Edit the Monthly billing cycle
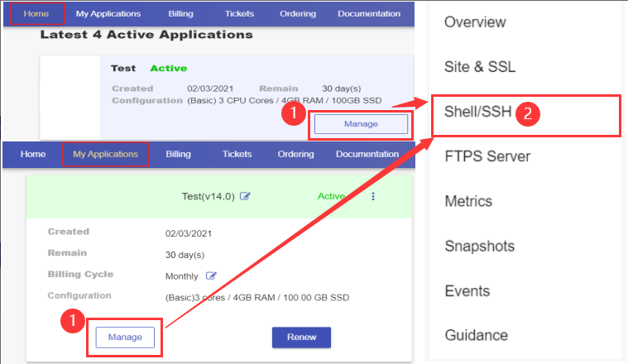 pyautogui.click(x=211, y=276)
